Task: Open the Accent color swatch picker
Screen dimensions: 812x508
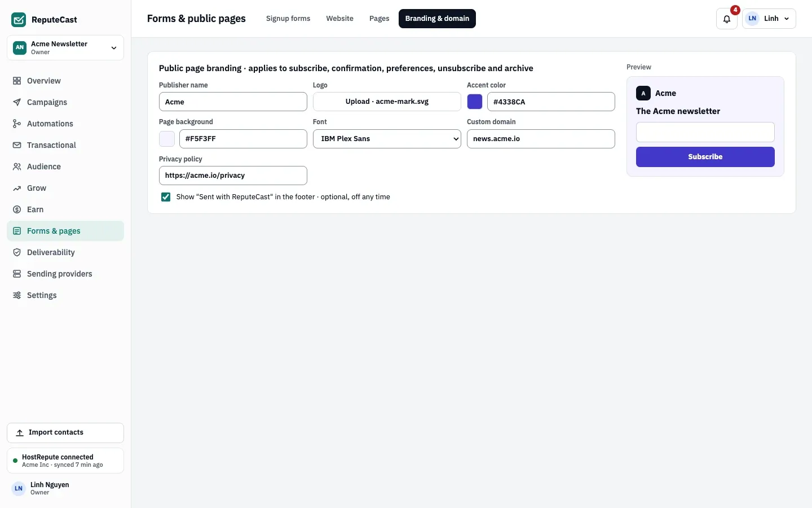Action: [475, 102]
